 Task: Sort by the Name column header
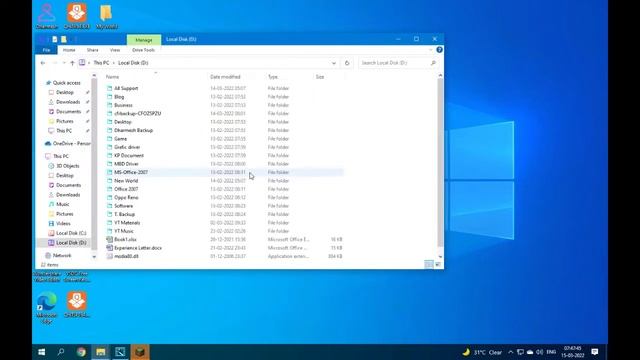click(112, 77)
